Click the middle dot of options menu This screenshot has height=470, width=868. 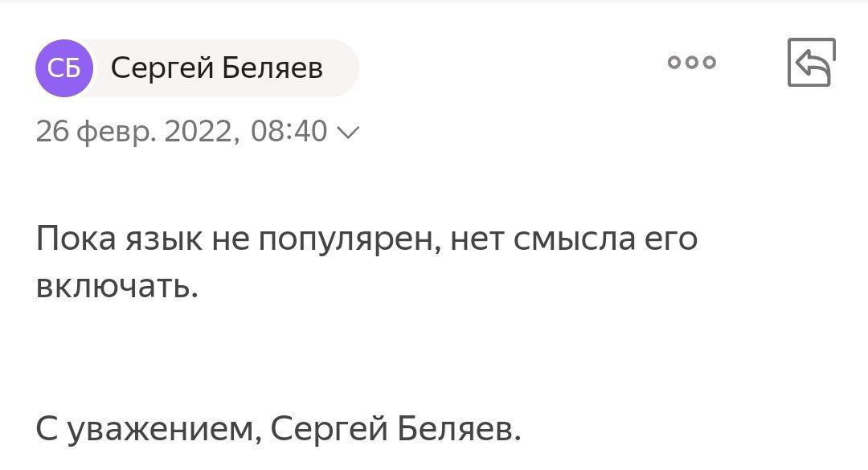click(692, 63)
